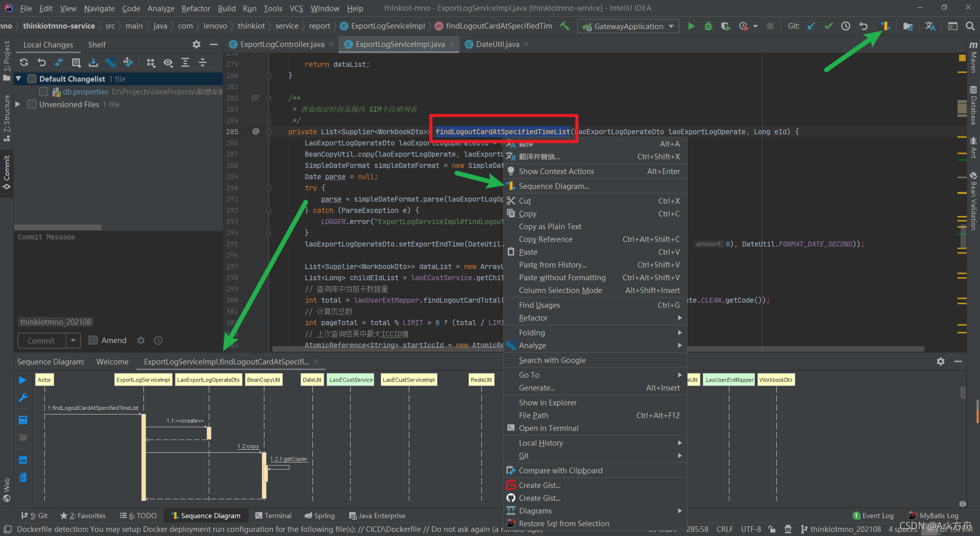Run the GatewayApplication configuration

691,26
